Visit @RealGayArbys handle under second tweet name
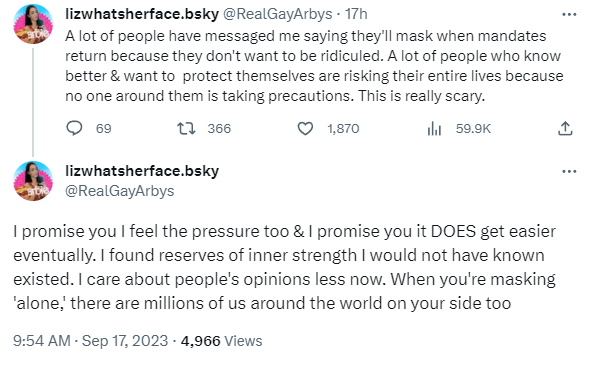The image size is (595, 366). (x=120, y=191)
